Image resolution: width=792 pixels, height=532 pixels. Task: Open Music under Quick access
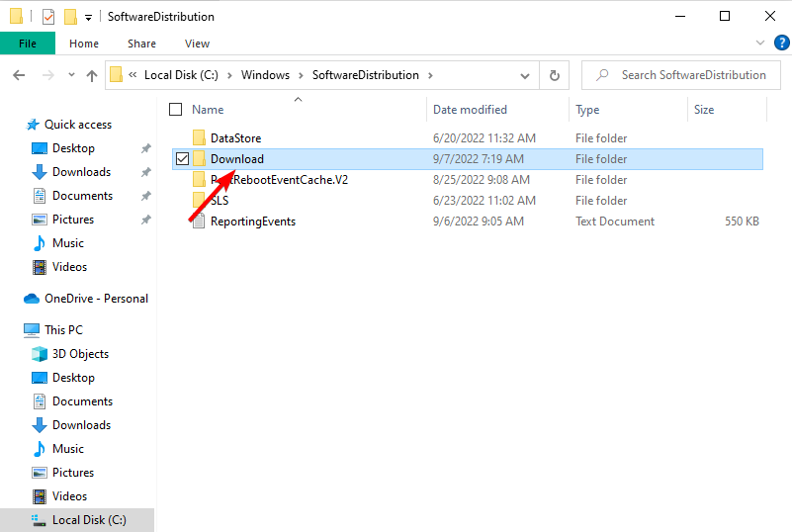coord(67,243)
